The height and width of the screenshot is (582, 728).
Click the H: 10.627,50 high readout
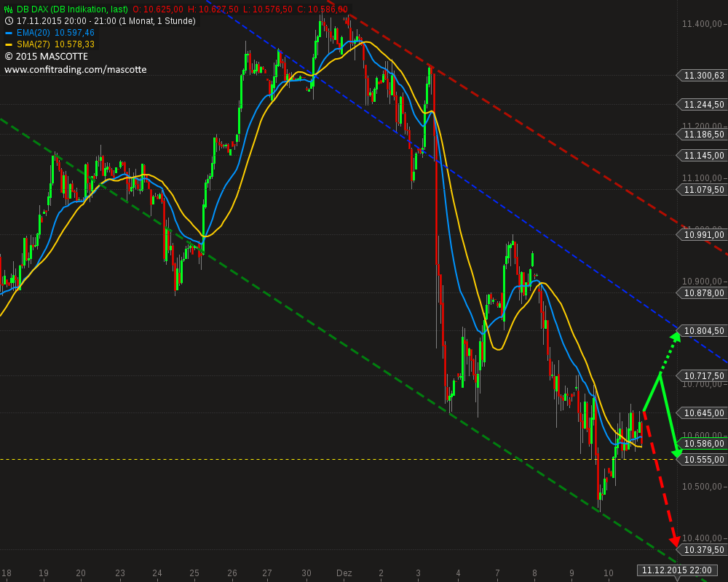213,9
